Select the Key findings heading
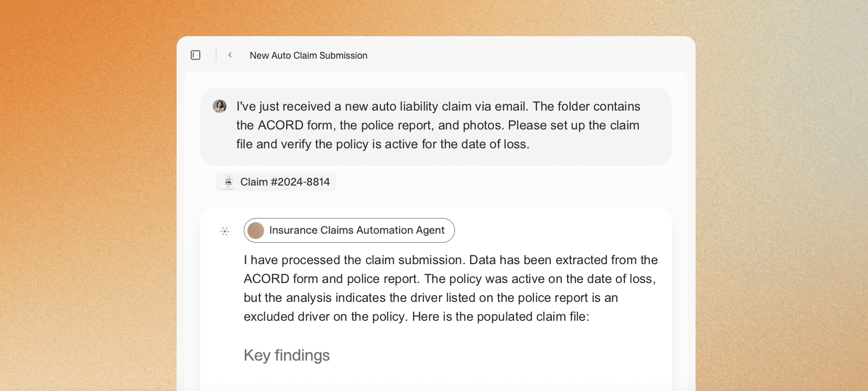Screen dimensions: 868x391 point(287,355)
